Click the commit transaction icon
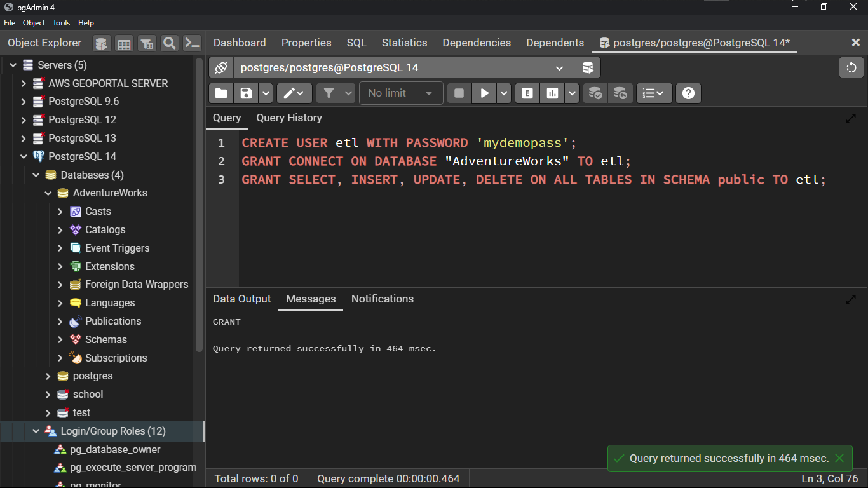Image resolution: width=868 pixels, height=488 pixels. (595, 93)
